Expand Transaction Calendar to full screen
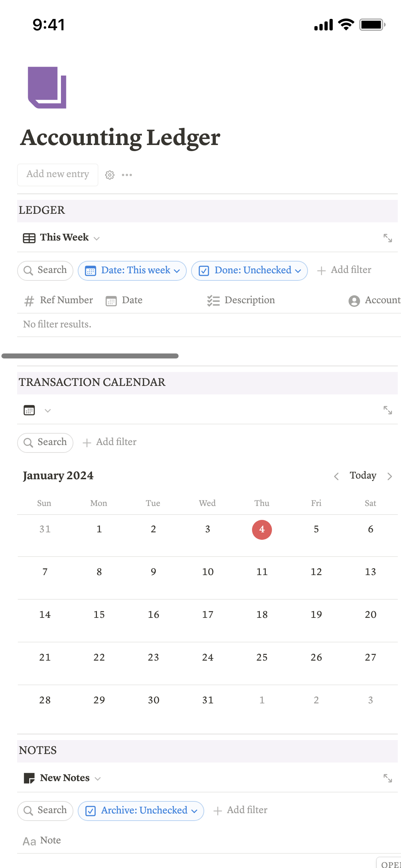The image size is (401, 868). (x=387, y=410)
